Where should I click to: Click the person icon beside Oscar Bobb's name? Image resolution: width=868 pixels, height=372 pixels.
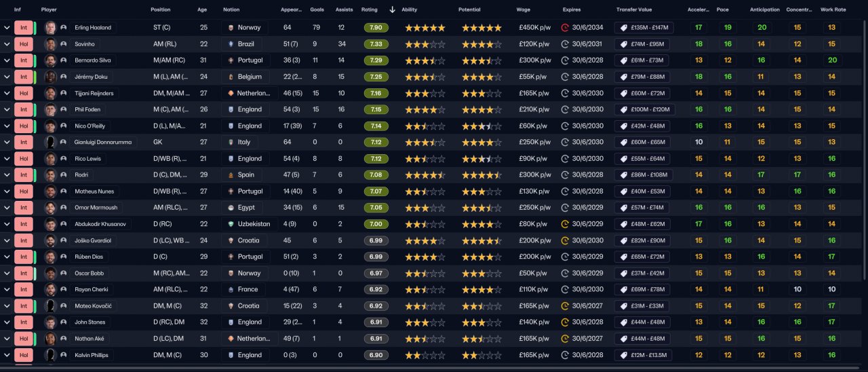click(64, 273)
